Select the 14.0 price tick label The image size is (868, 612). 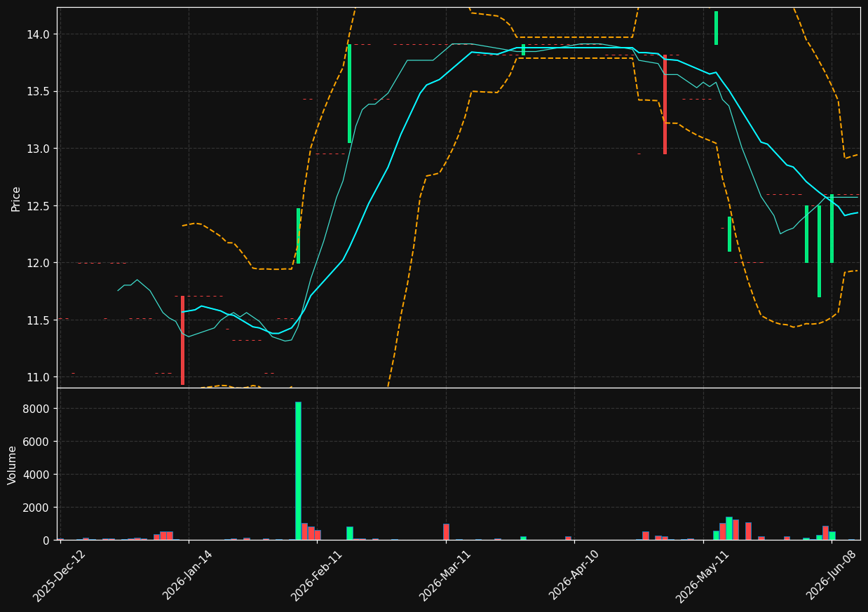pos(38,34)
